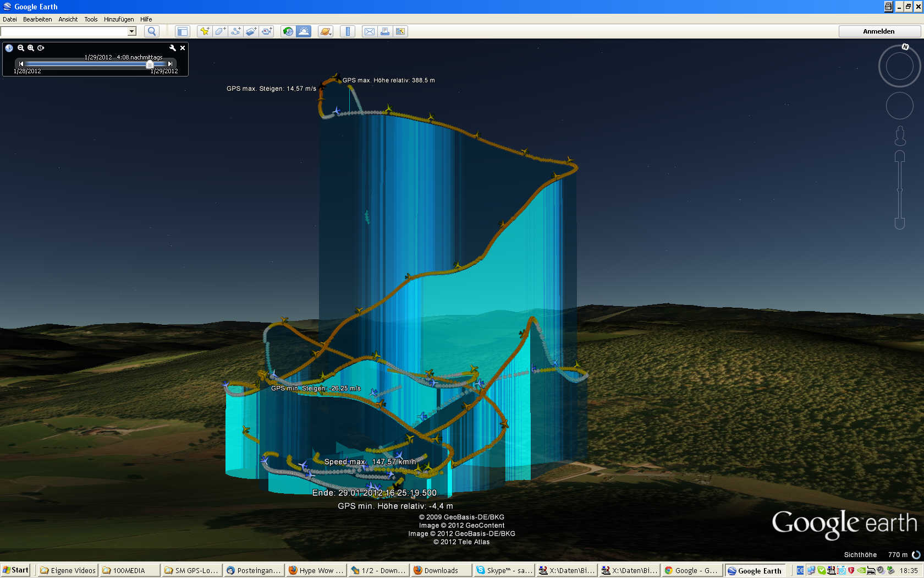Expand the search box dropdown arrow
This screenshot has width=924, height=578.
click(x=132, y=31)
